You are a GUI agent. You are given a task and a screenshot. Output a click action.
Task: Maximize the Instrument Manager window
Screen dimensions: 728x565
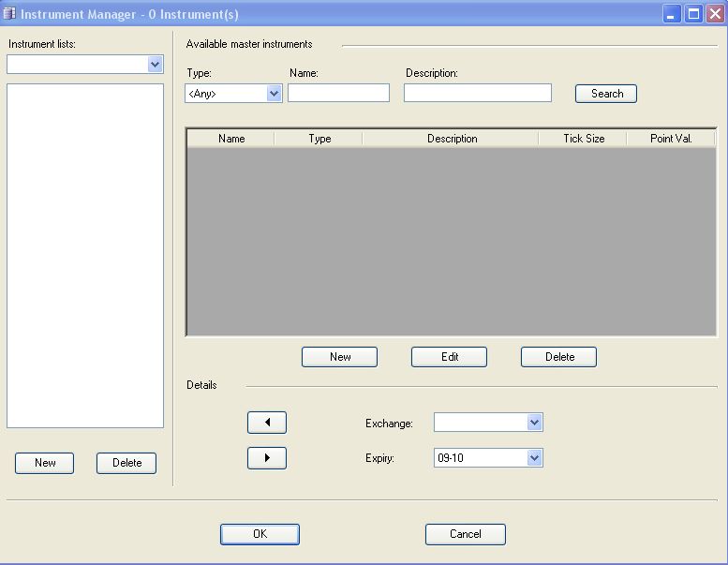pyautogui.click(x=694, y=14)
